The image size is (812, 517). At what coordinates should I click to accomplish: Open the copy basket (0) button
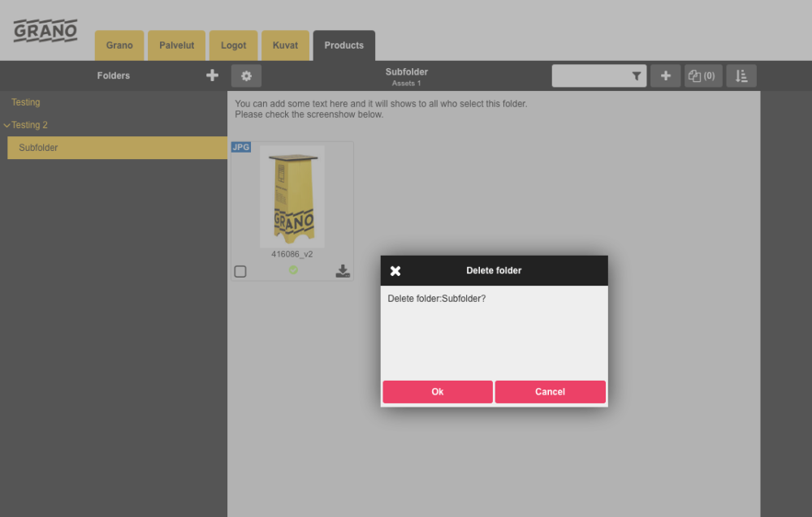coord(703,76)
